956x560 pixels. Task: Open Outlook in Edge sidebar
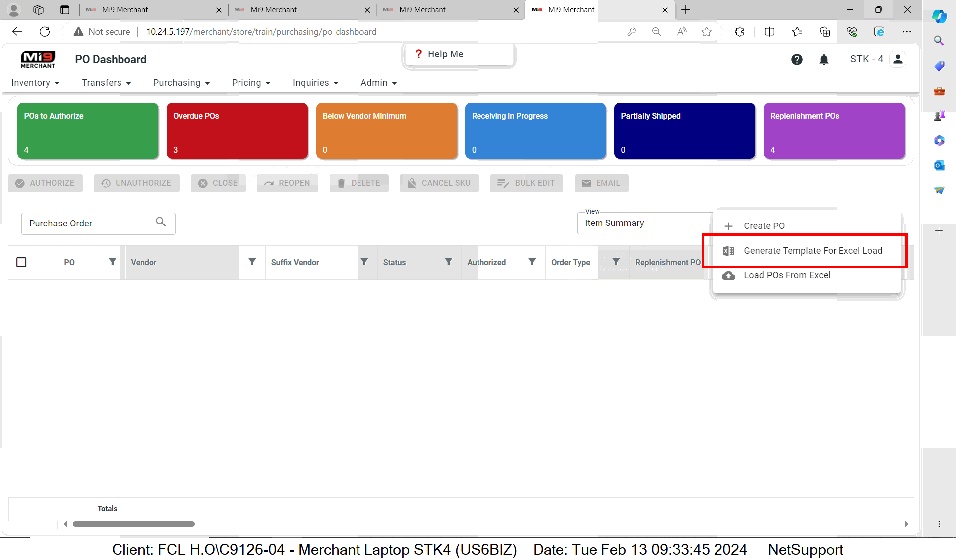[939, 165]
